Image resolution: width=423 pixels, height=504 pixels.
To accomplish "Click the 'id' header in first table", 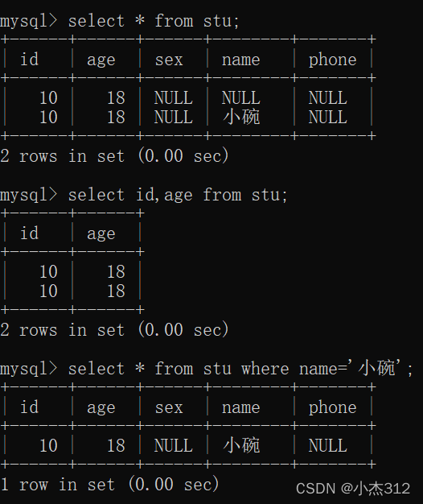I will pyautogui.click(x=29, y=60).
